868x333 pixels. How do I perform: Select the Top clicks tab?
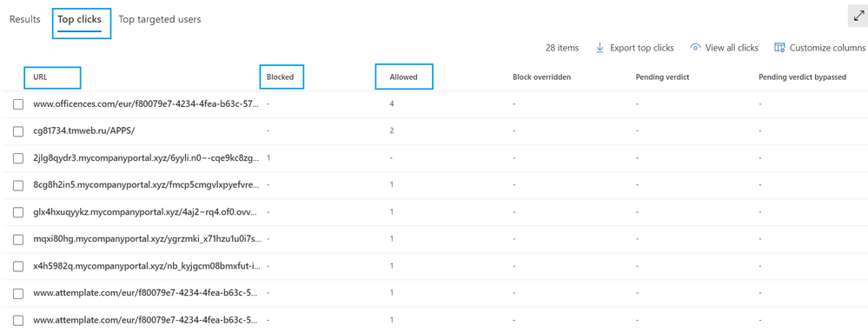click(80, 19)
